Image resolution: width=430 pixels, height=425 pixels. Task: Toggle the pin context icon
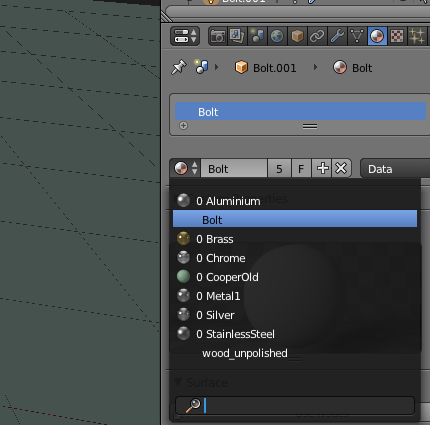point(179,67)
